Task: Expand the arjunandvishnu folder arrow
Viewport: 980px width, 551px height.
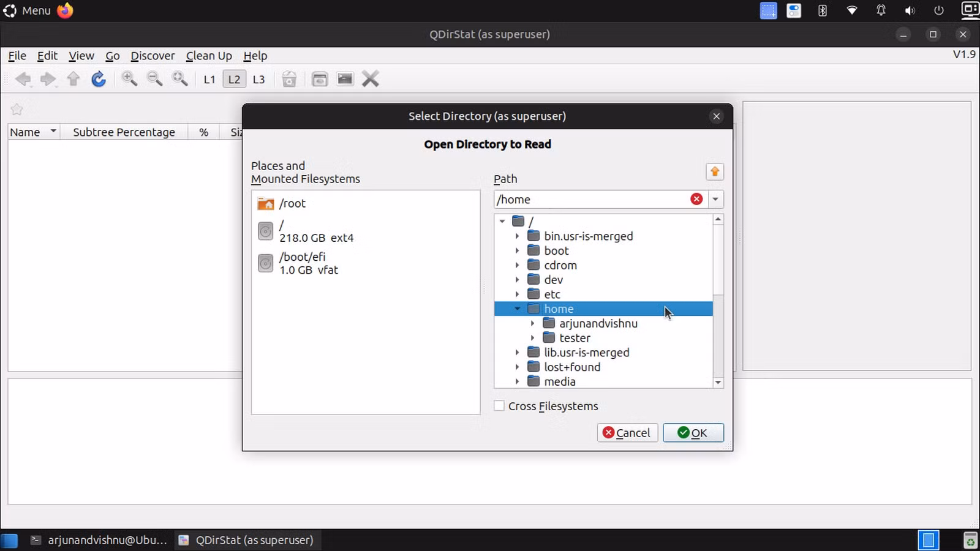Action: 532,323
